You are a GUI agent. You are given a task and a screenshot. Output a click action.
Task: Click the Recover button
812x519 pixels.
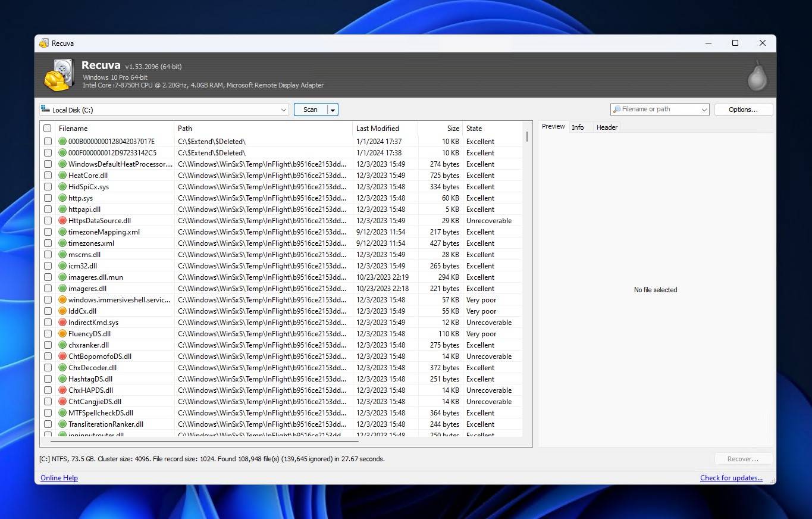click(x=743, y=459)
